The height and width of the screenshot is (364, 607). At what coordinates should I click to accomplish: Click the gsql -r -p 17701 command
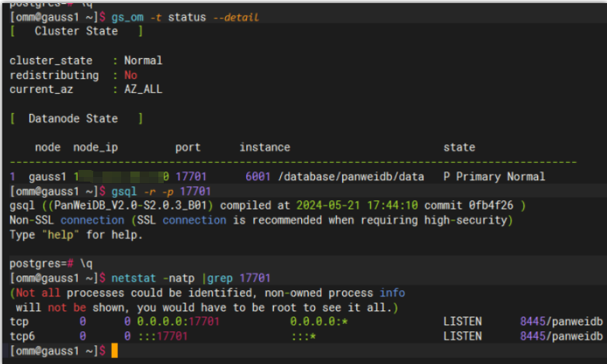coord(161,191)
